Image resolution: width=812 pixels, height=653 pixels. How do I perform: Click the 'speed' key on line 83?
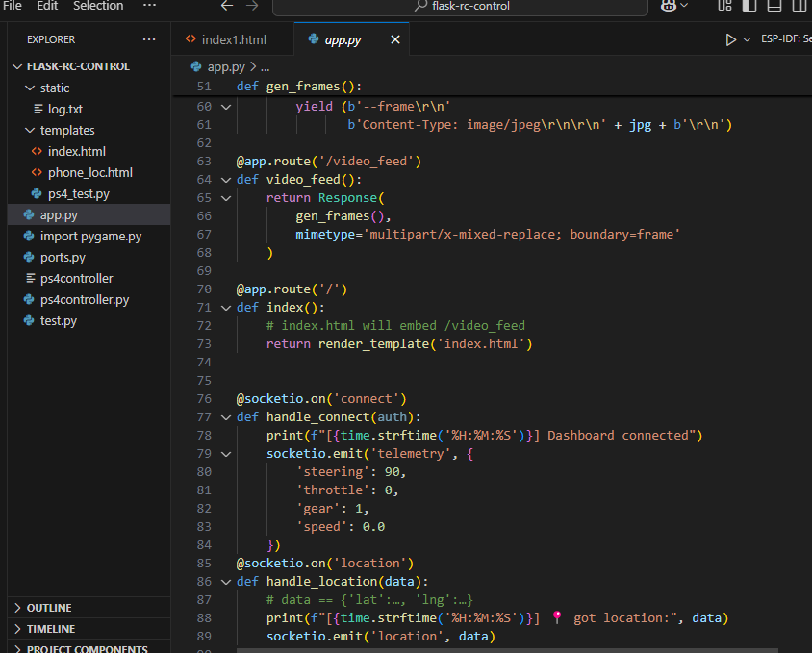click(x=321, y=527)
